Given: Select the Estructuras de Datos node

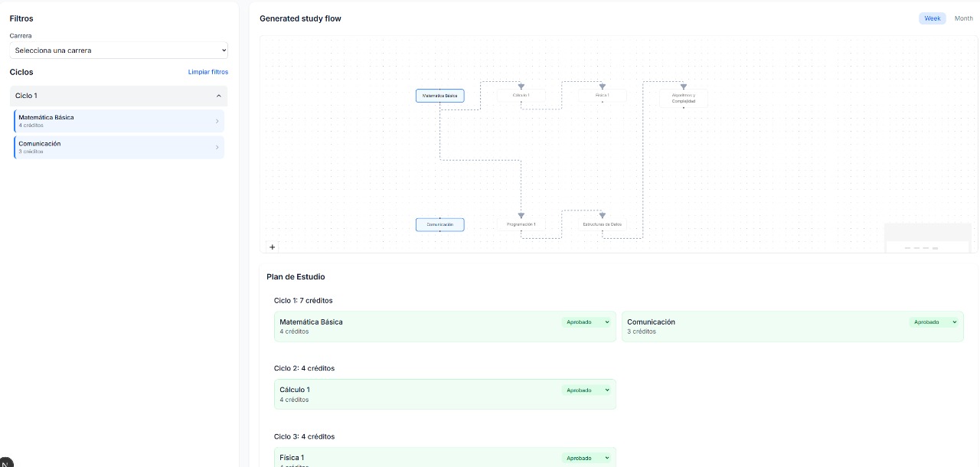Looking at the screenshot, I should point(603,224).
